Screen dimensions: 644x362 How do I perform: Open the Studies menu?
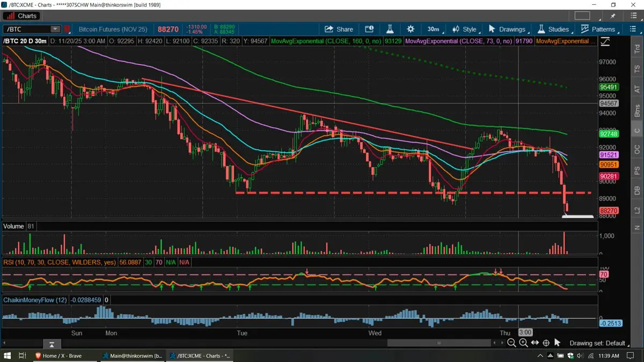(553, 29)
